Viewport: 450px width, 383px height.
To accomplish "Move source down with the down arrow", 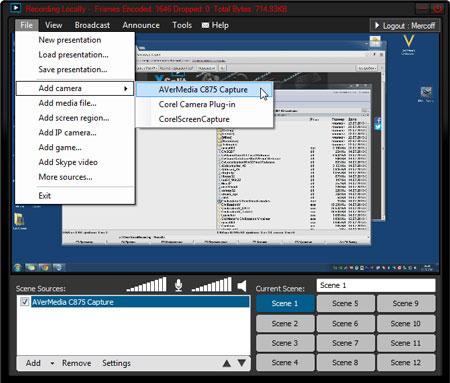I will click(x=242, y=363).
